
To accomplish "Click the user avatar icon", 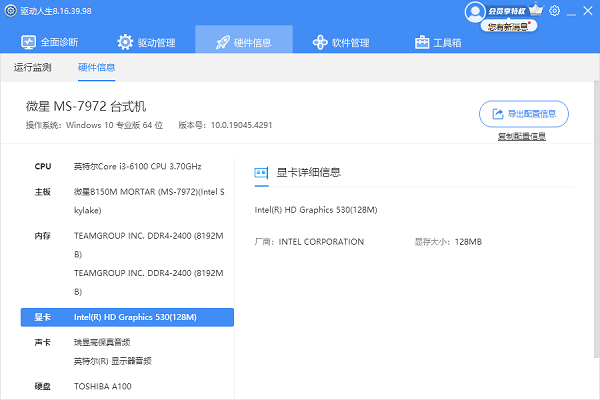I will [475, 11].
